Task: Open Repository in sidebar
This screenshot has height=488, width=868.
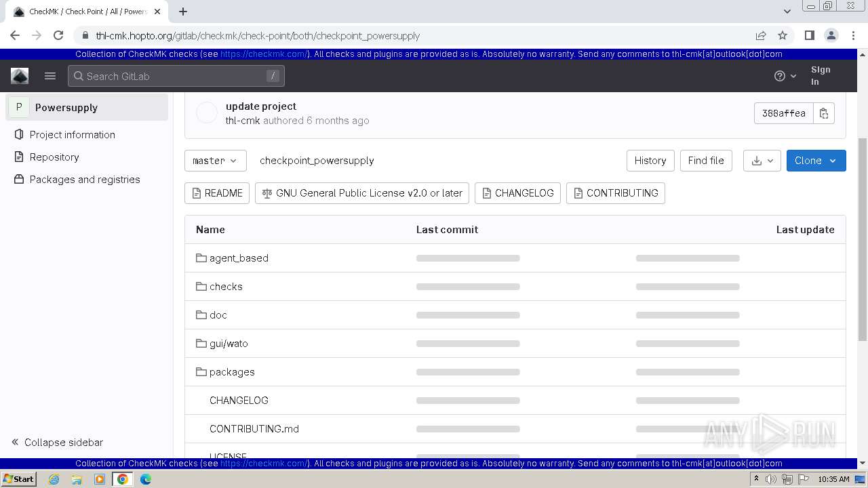Action: [x=54, y=157]
